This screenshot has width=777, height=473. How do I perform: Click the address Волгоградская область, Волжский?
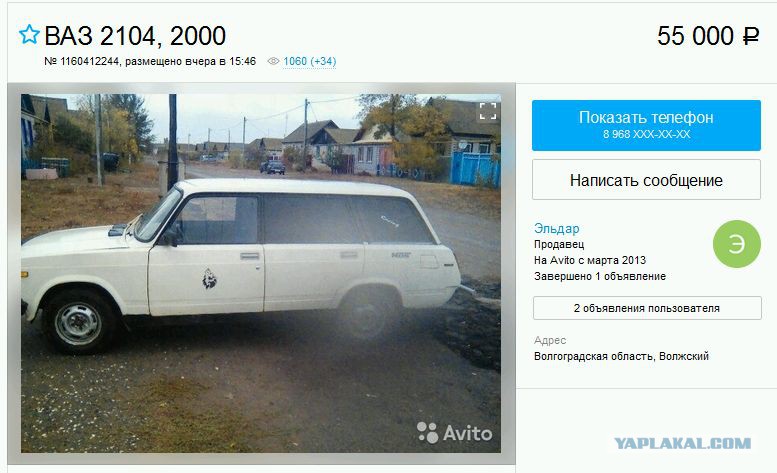[621, 356]
